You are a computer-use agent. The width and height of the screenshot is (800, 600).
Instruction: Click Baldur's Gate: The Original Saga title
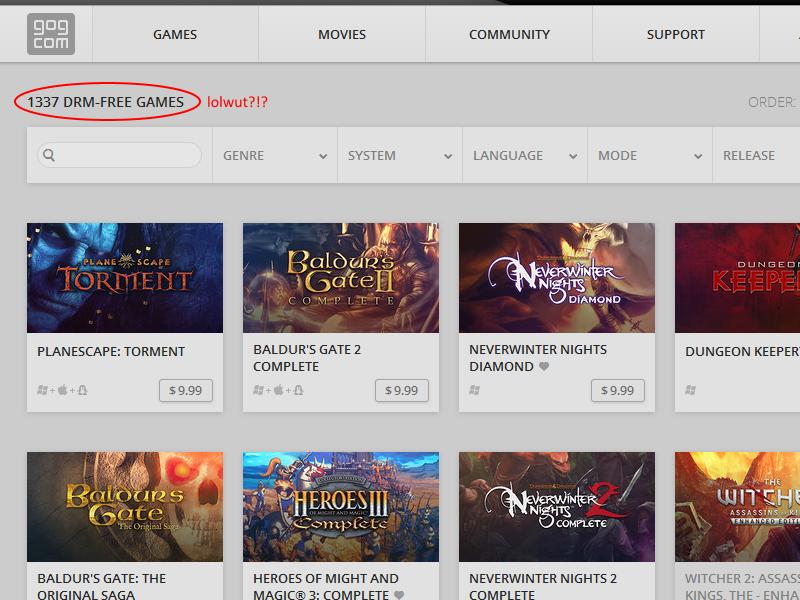102,586
